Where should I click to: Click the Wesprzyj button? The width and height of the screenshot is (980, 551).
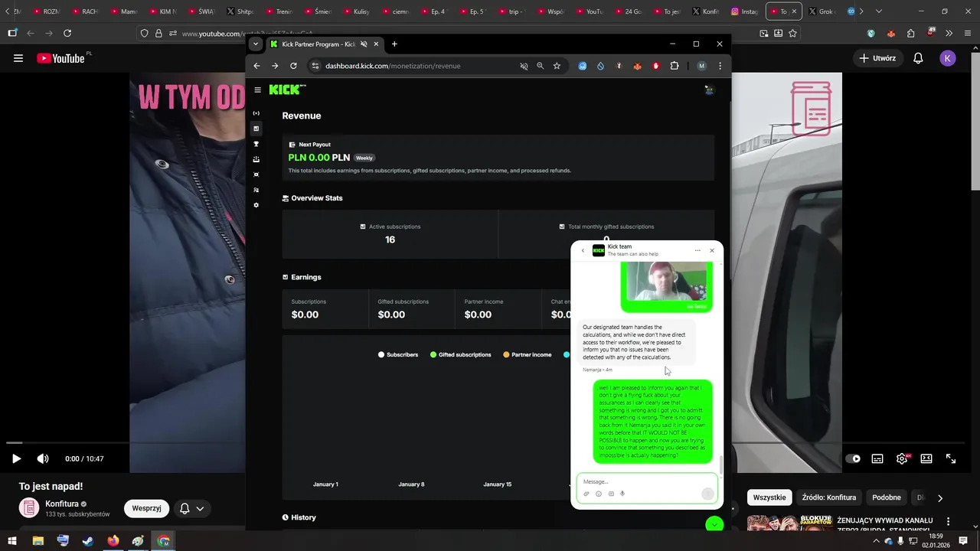(146, 508)
